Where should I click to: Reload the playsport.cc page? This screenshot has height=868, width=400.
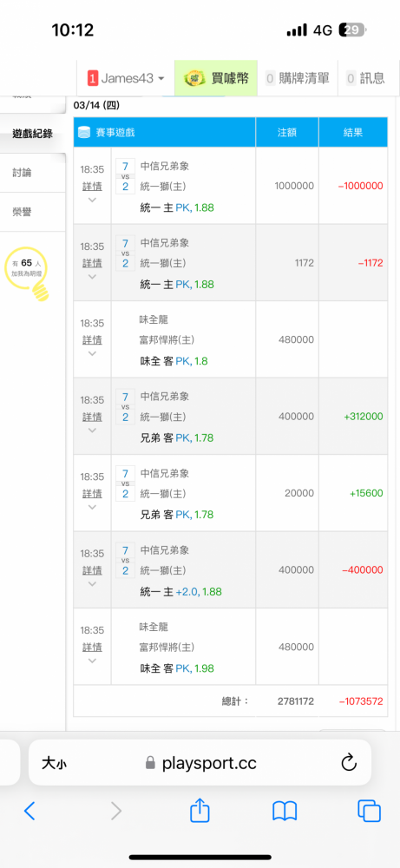click(349, 763)
